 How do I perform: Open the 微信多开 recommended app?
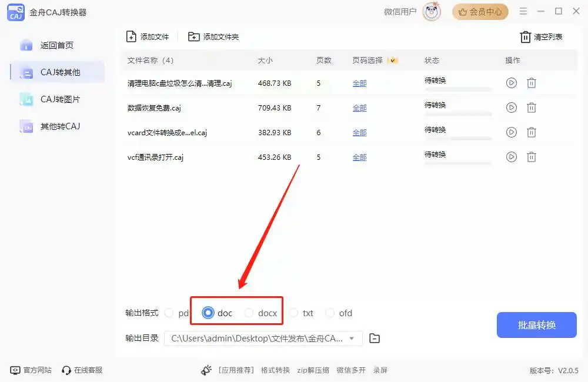[x=351, y=370]
